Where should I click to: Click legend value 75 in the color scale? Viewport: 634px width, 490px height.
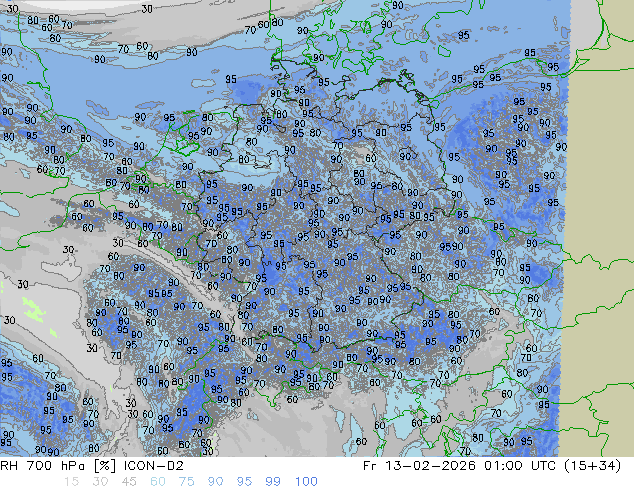click(186, 482)
